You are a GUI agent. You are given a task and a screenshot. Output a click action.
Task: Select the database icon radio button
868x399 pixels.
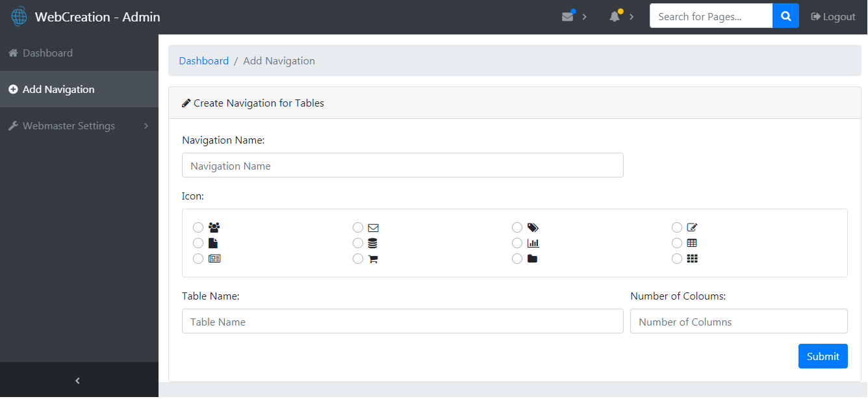point(358,243)
